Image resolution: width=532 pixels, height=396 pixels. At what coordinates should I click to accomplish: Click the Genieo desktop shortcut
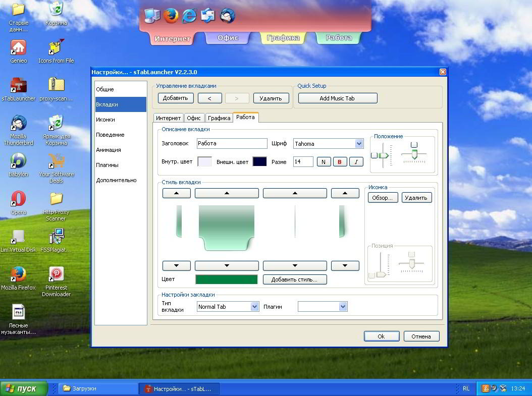click(18, 51)
